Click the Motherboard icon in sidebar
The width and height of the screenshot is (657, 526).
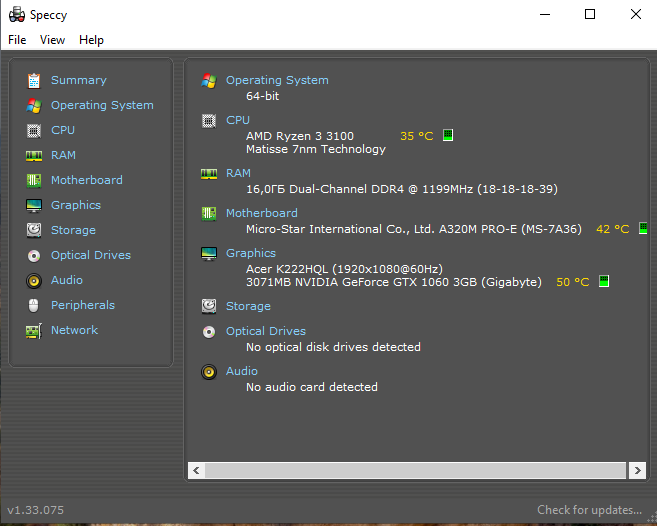(x=34, y=181)
